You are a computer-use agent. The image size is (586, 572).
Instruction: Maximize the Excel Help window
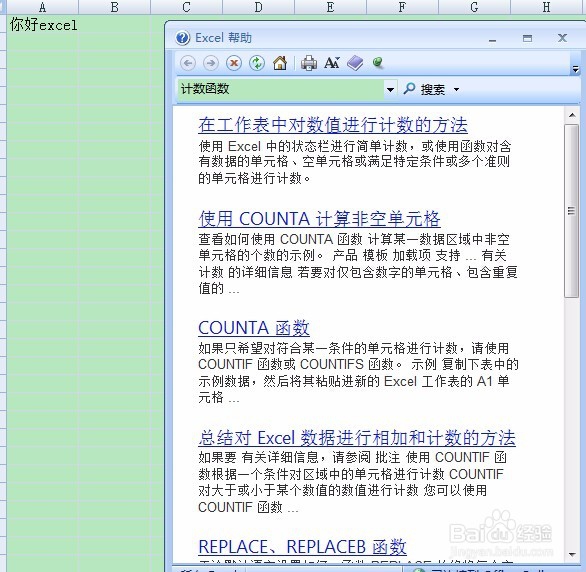click(527, 38)
